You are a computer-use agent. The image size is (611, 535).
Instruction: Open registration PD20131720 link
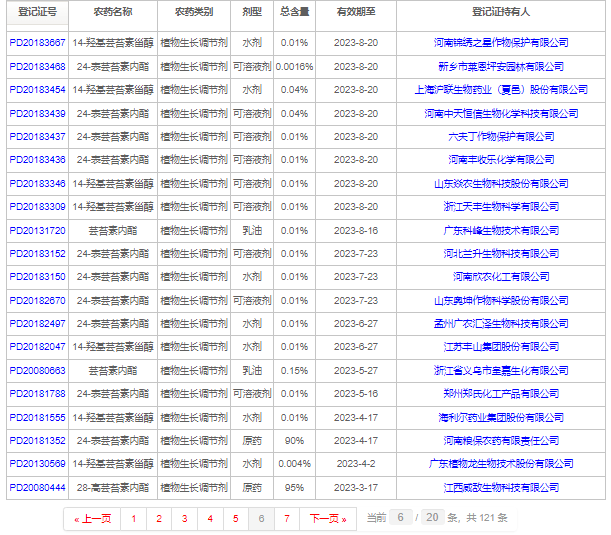coord(37,231)
